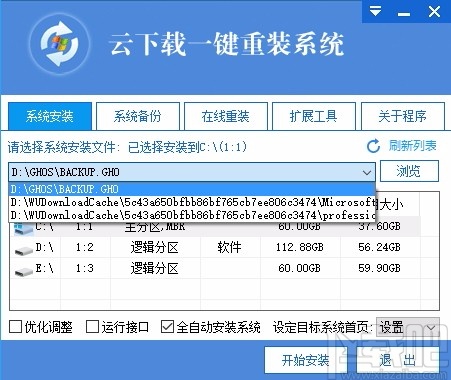The height and width of the screenshot is (380, 451).
Task: Click the 刷新列表 link text
Action: tap(413, 146)
